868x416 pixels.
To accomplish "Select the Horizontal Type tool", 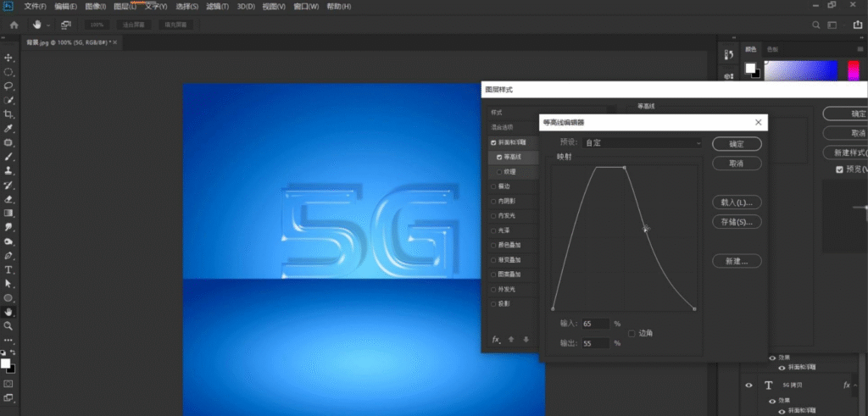I will 8,270.
